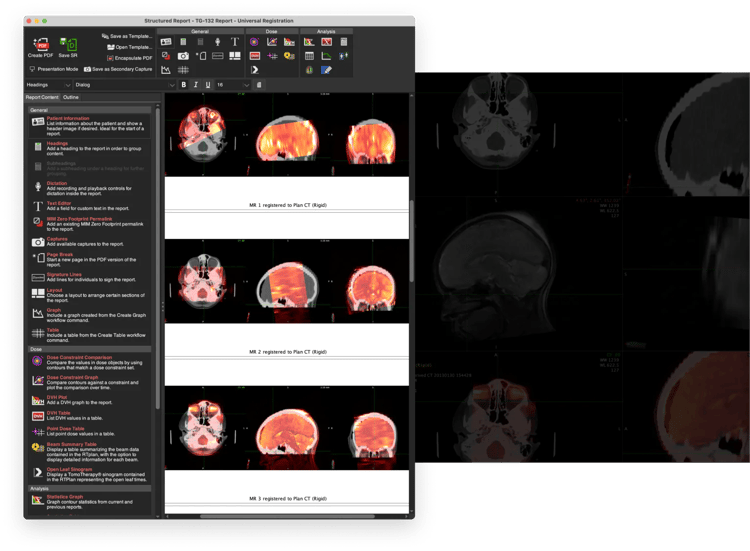Toggle Bold text formatting
750x551 pixels.
point(184,85)
